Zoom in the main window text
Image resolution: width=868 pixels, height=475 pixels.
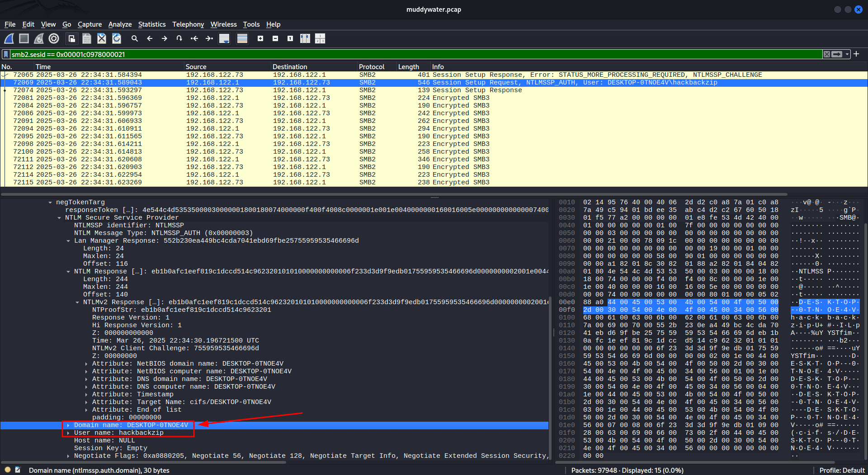coord(260,38)
